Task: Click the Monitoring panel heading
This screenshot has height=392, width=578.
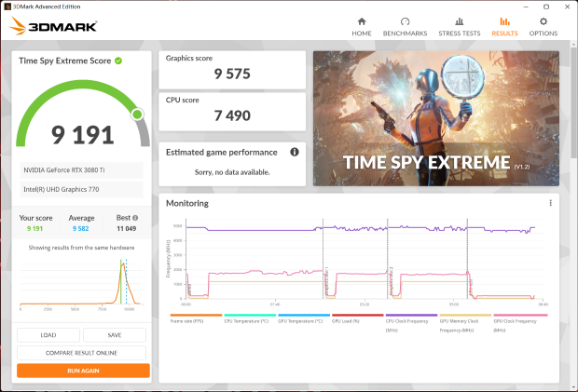Action: point(187,203)
